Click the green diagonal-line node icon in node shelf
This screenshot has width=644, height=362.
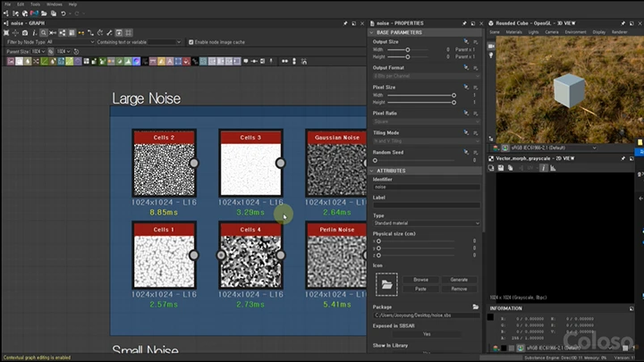coord(45,62)
